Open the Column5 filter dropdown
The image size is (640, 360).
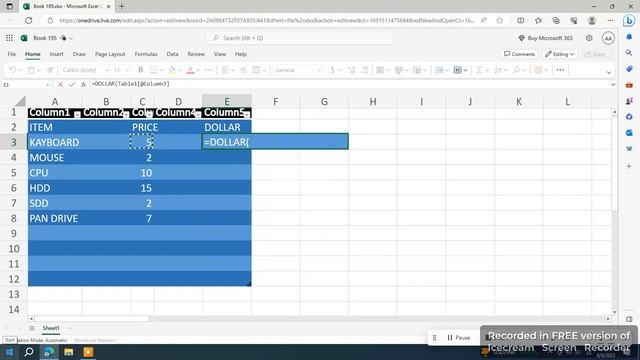click(247, 114)
